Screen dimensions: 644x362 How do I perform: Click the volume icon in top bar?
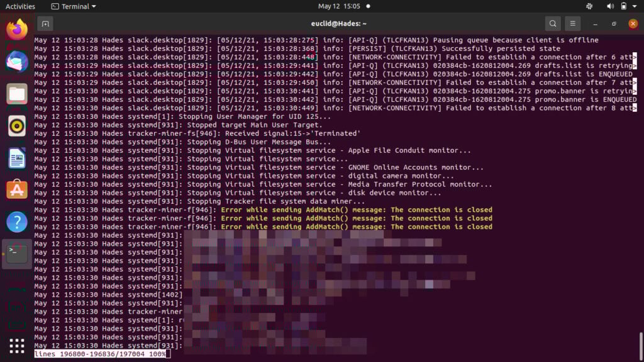pyautogui.click(x=610, y=6)
